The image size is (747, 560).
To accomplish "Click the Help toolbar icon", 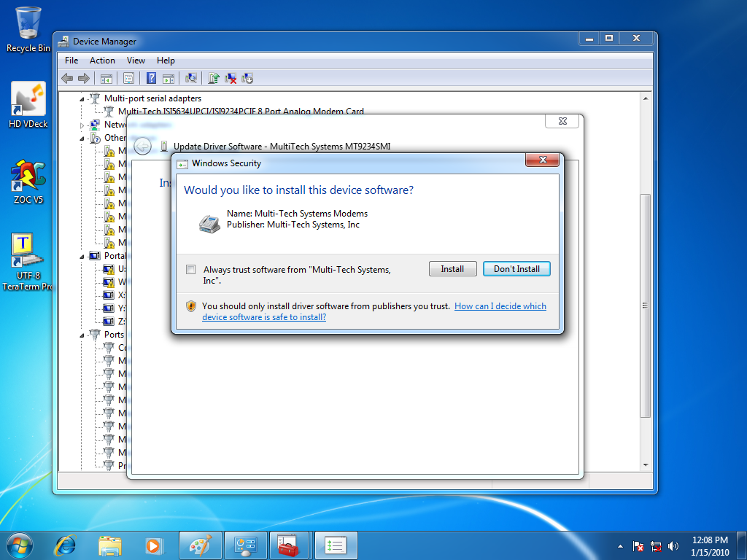I will (x=152, y=79).
